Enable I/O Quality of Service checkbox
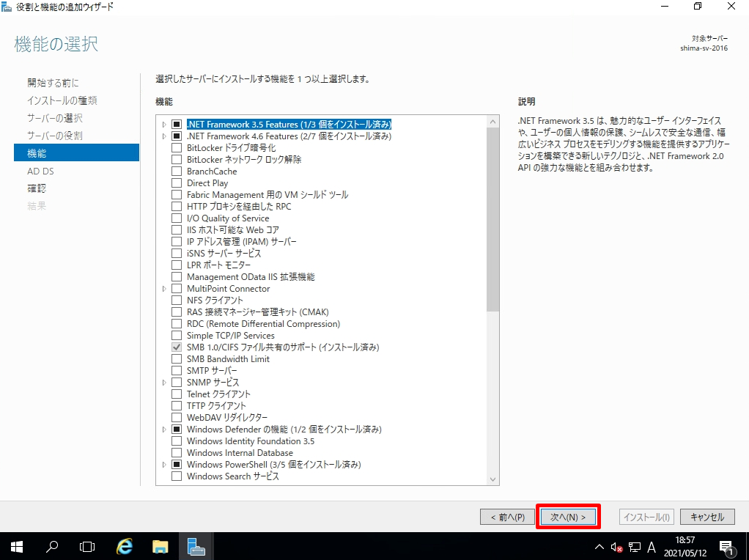 (x=177, y=218)
